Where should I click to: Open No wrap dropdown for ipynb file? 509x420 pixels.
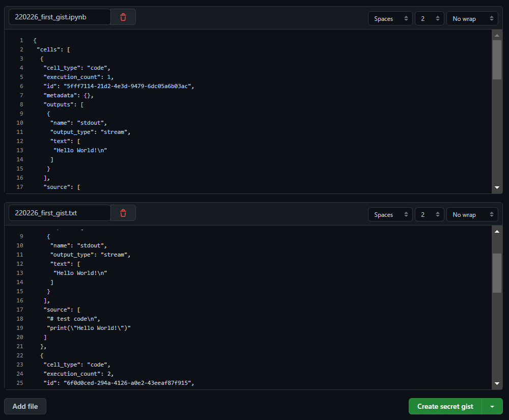pos(472,18)
